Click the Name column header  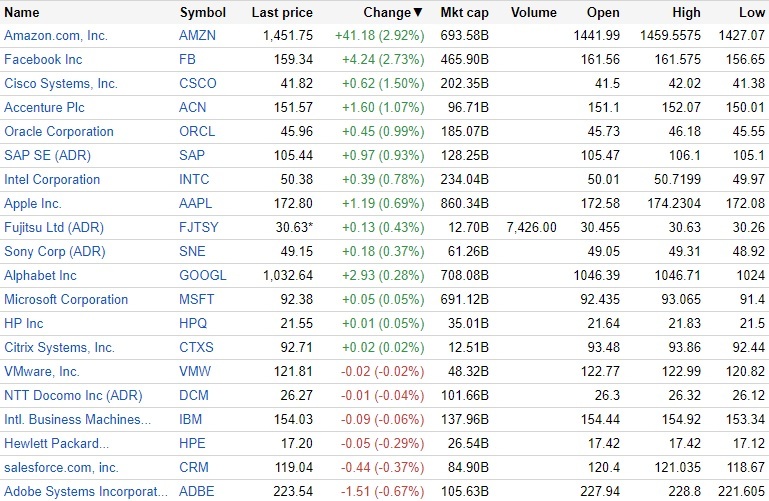point(22,13)
